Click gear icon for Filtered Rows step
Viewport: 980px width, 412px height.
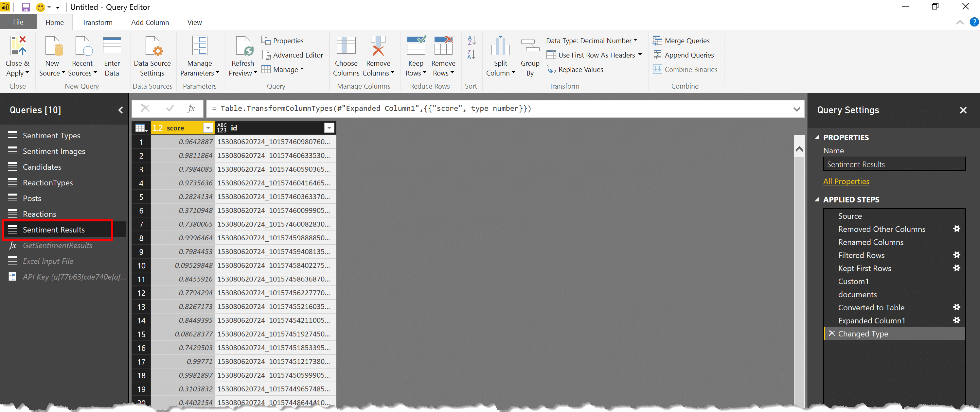[956, 255]
